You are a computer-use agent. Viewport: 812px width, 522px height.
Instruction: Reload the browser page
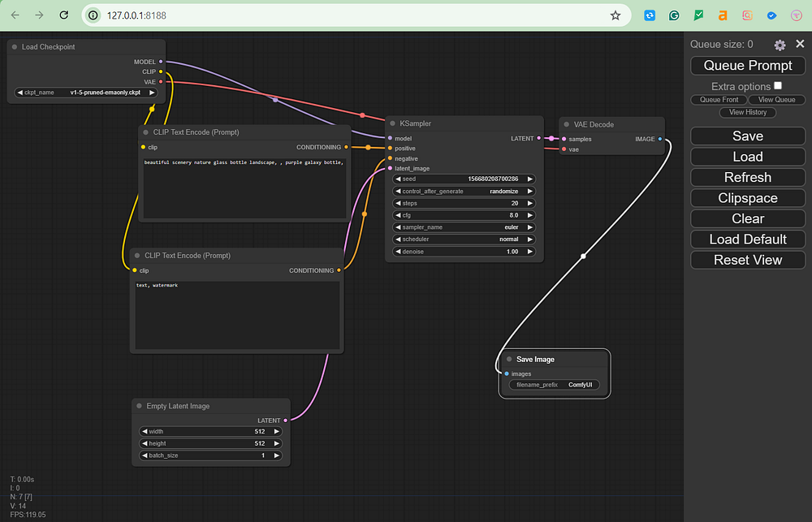64,15
